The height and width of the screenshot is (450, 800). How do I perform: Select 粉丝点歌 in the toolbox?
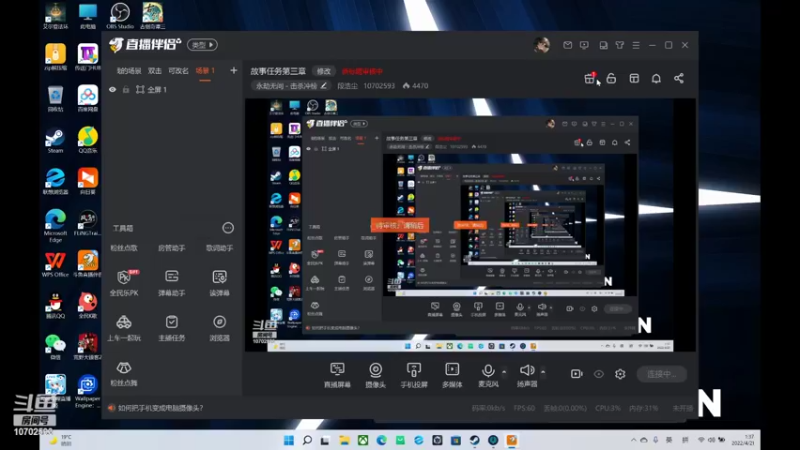pyautogui.click(x=124, y=248)
